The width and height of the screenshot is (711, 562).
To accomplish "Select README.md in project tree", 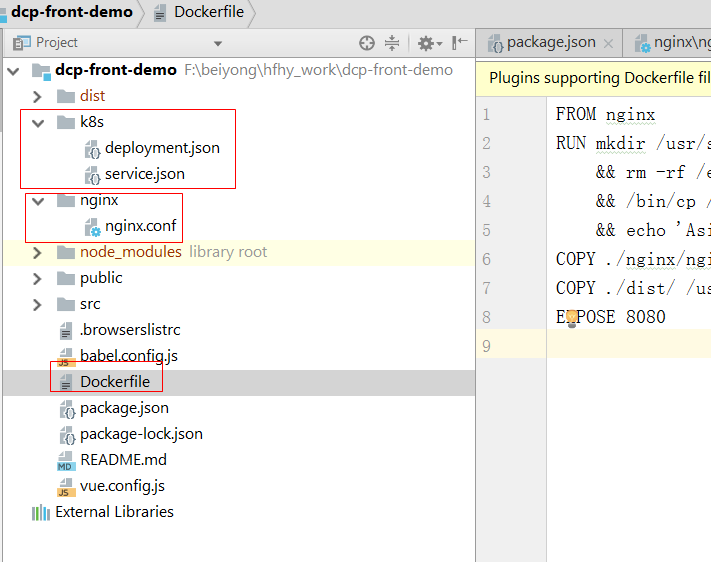I will coord(123,460).
